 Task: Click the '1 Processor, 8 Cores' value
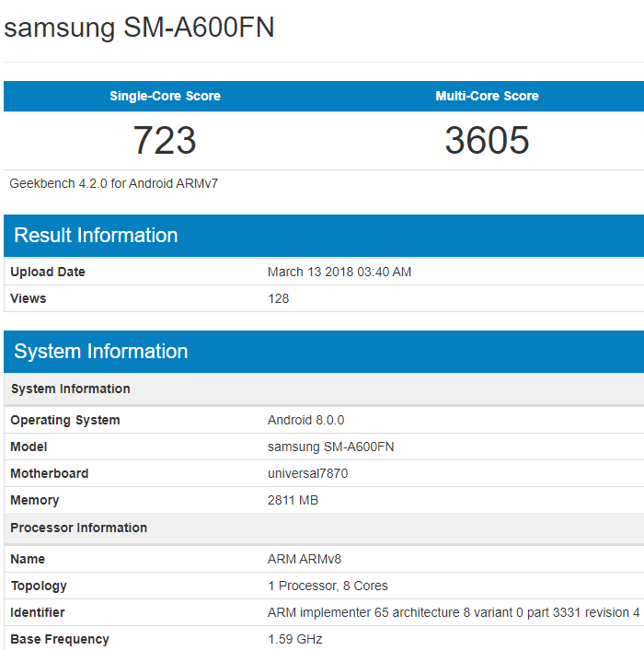pyautogui.click(x=328, y=586)
